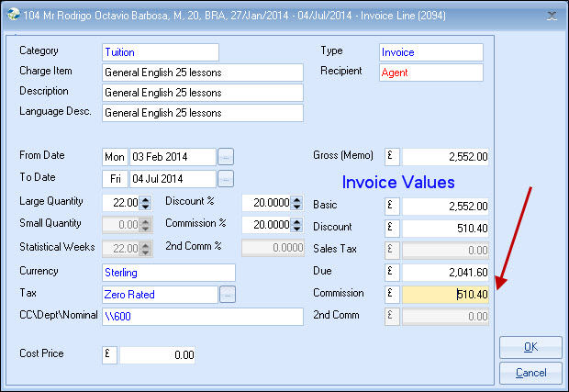Increase Commission % with up arrow
Screen dimensions: 569x392
point(296,221)
